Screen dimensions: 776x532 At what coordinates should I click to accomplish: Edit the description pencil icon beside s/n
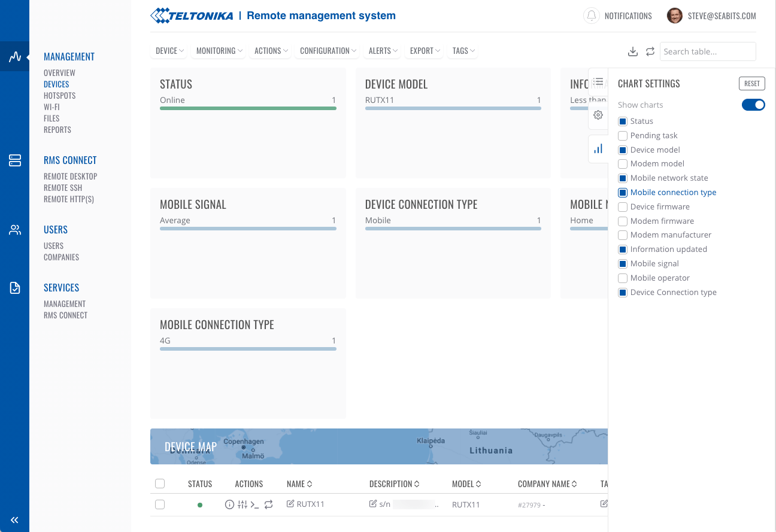[x=374, y=504]
